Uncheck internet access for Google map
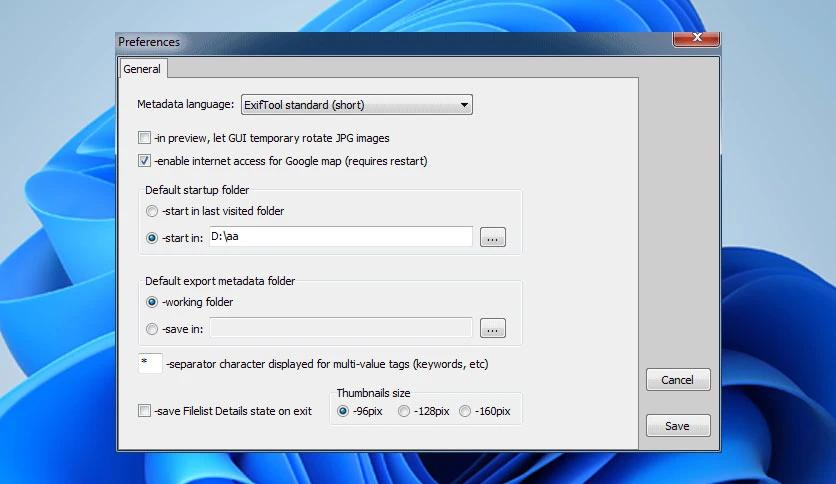Image resolution: width=836 pixels, height=484 pixels. coord(144,161)
